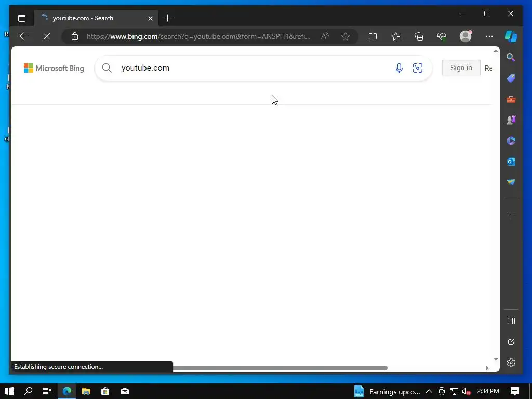532x399 pixels.
Task: Open sidebar Tools briefcase icon
Action: 511,99
